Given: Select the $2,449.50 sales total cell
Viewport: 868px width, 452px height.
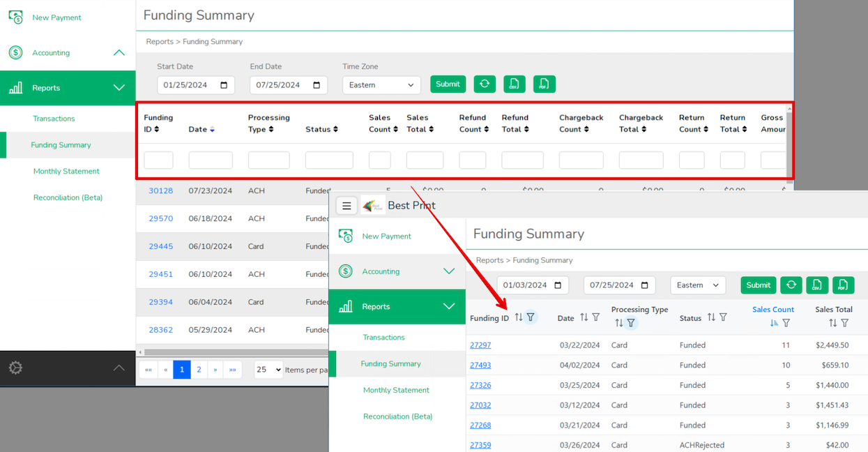Looking at the screenshot, I should coord(832,345).
